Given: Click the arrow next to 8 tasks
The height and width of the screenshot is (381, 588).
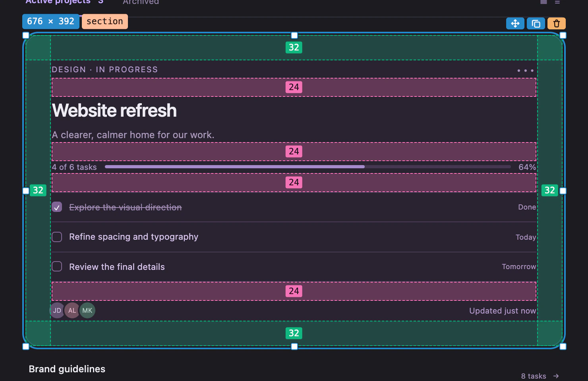Looking at the screenshot, I should pos(556,376).
